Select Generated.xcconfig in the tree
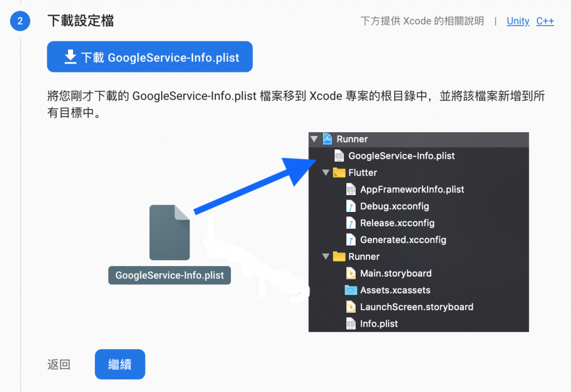The image size is (571, 392). (403, 240)
